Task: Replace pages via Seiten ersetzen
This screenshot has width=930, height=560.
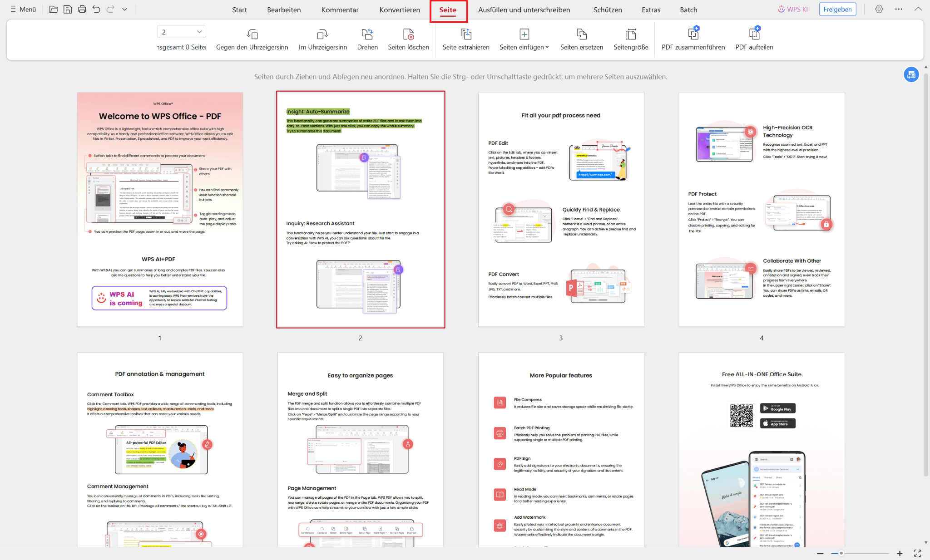Action: point(581,39)
